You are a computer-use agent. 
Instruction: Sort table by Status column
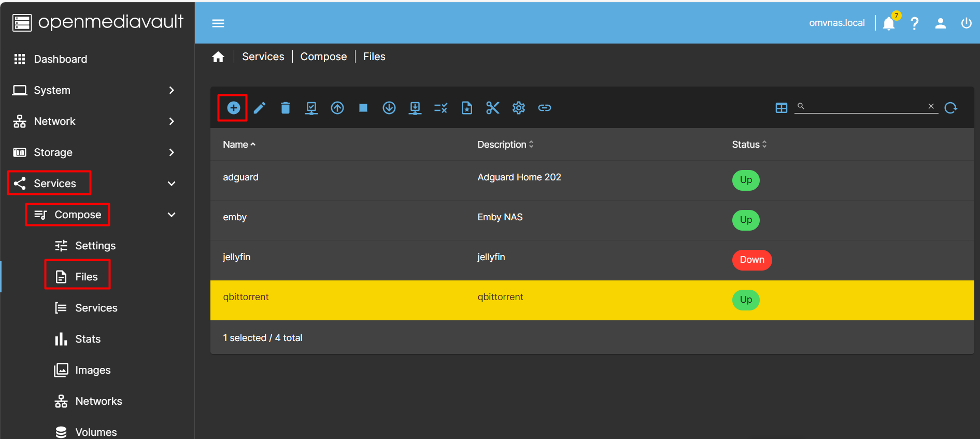coord(749,145)
